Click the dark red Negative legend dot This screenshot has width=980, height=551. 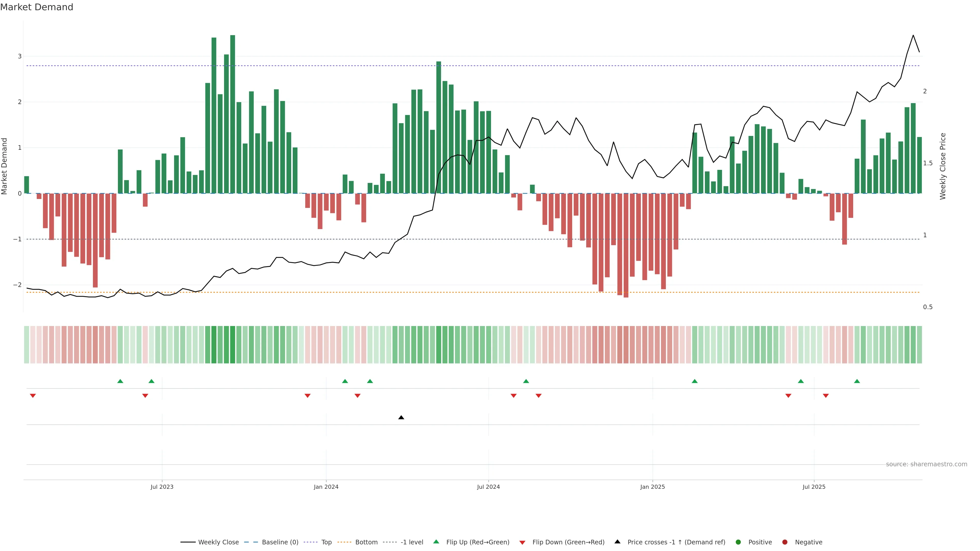[785, 542]
